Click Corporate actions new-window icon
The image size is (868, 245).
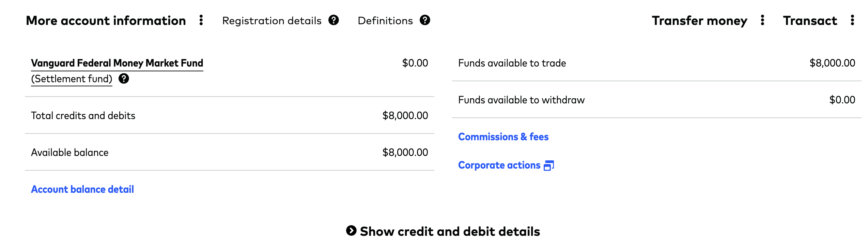click(549, 165)
